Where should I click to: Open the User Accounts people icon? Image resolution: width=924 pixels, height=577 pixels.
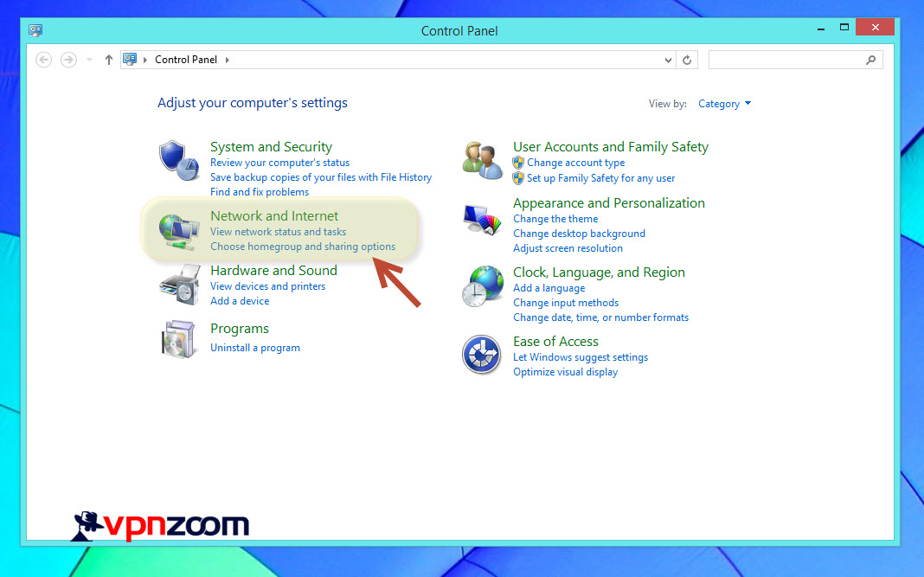(x=482, y=160)
